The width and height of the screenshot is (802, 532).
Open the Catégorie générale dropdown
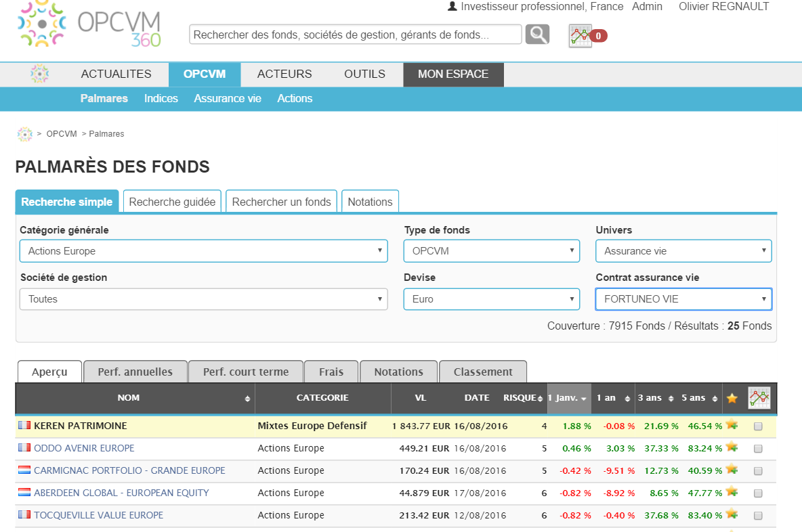click(204, 251)
